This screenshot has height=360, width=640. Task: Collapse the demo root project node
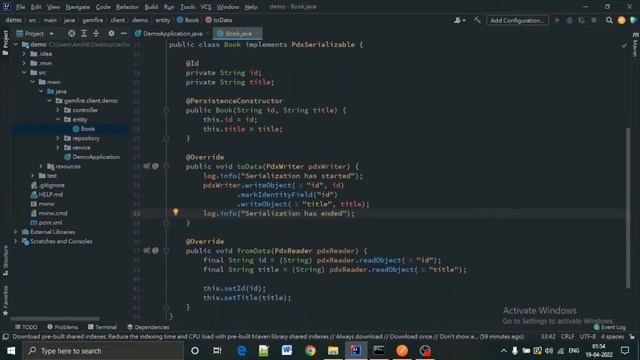16,44
